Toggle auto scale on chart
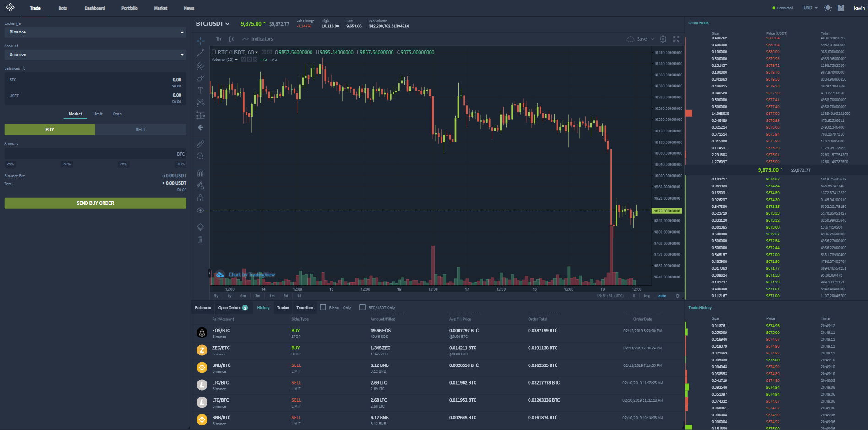The width and height of the screenshot is (868, 430). pos(662,296)
